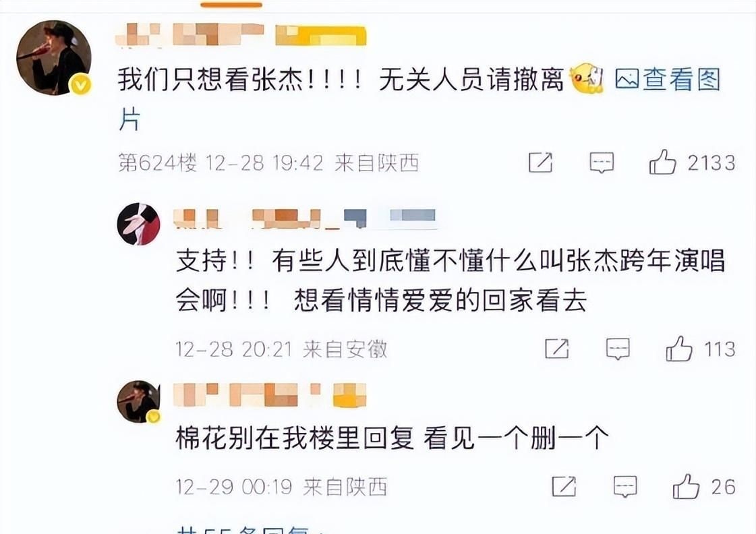Like the reply with 113 likes
The image size is (756, 534).
pyautogui.click(x=679, y=349)
